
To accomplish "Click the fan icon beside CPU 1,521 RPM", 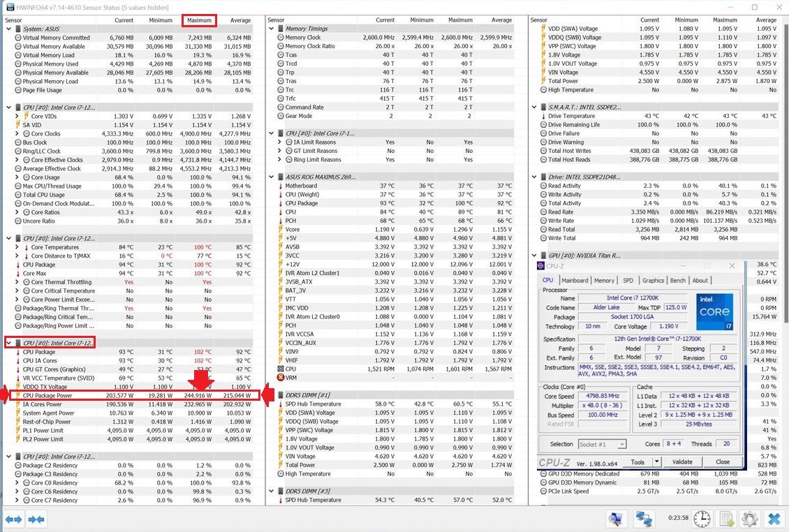I will [x=281, y=369].
